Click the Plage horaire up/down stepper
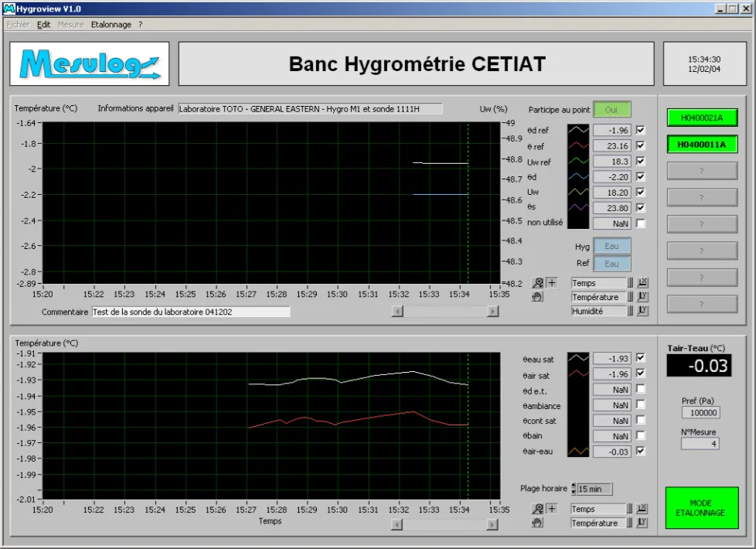 (x=574, y=489)
